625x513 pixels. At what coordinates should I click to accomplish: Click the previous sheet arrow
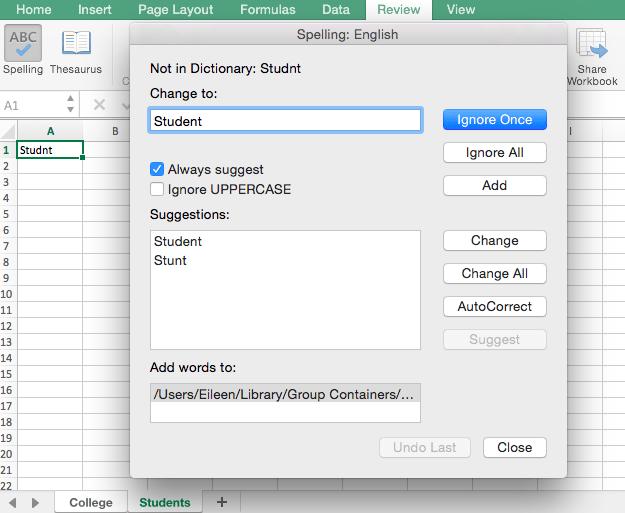(x=13, y=501)
